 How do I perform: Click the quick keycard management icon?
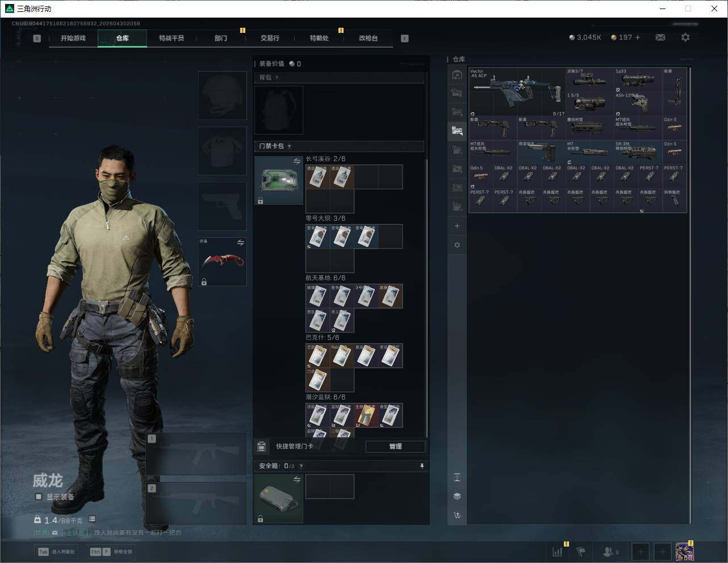[261, 447]
